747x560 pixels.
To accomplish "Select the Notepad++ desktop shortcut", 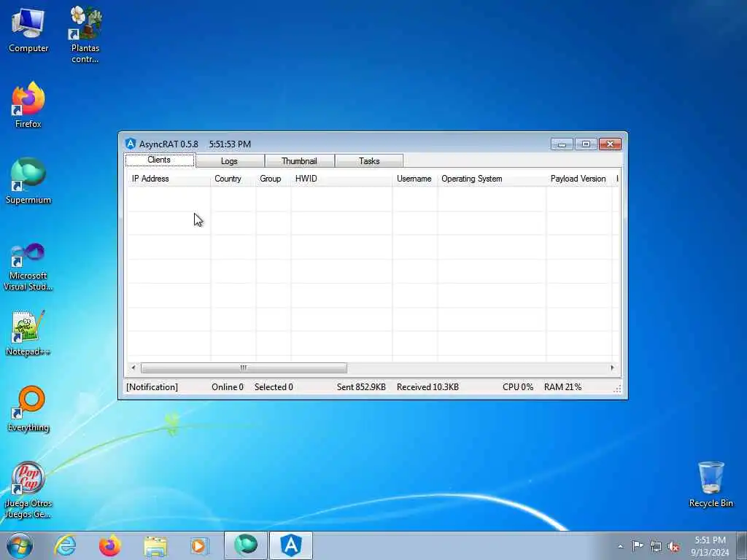I will click(x=28, y=333).
